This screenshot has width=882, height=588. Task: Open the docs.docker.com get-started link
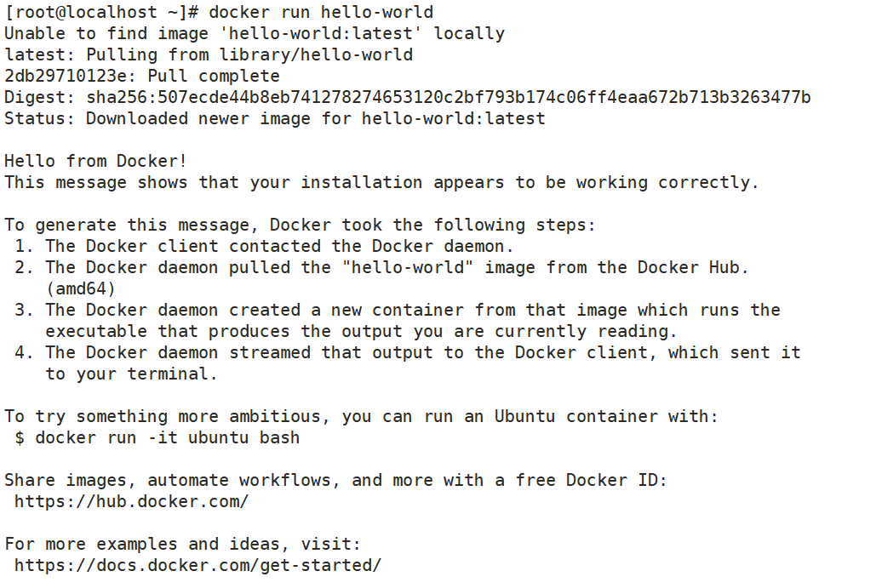click(x=198, y=565)
